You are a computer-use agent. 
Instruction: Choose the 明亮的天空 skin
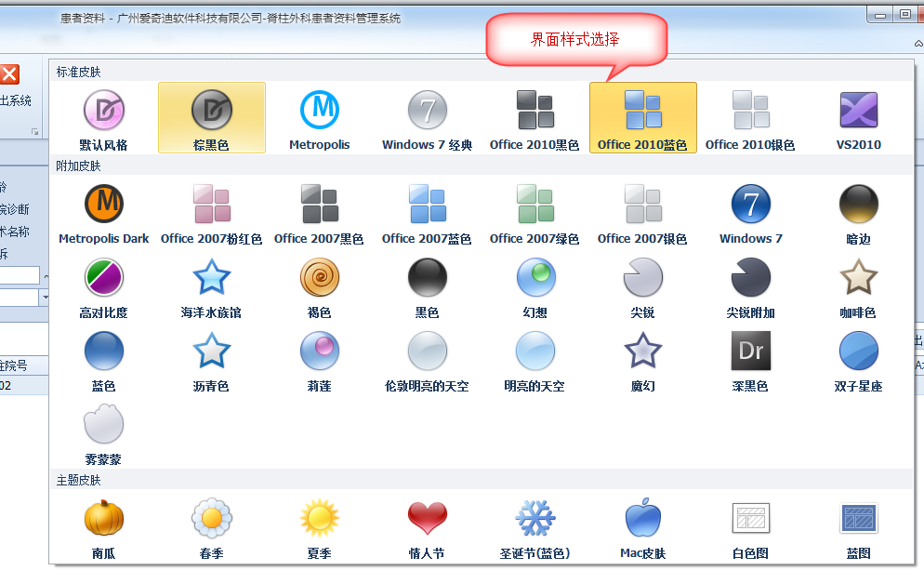pos(535,361)
